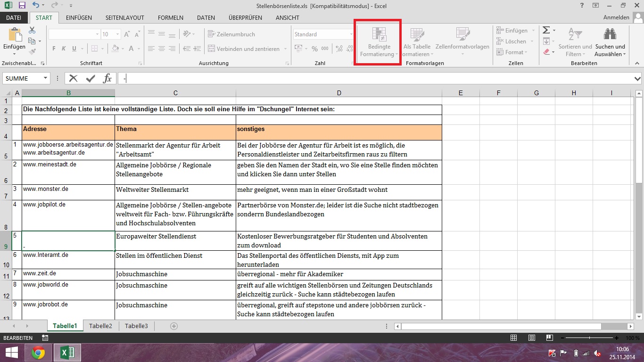Open the font name dropdown
This screenshot has height=362, width=644.
[98, 34]
